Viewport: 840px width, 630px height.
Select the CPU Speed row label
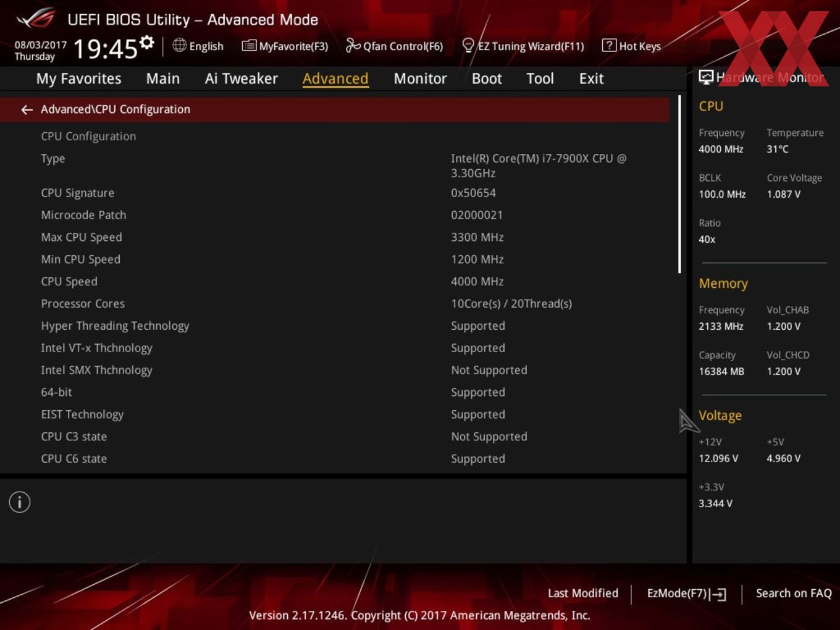pos(69,282)
